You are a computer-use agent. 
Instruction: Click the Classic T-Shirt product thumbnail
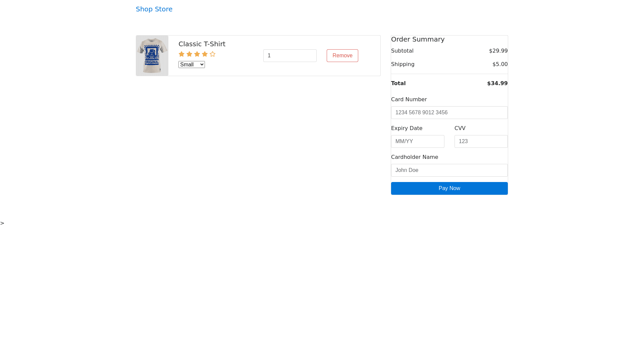pos(152,56)
